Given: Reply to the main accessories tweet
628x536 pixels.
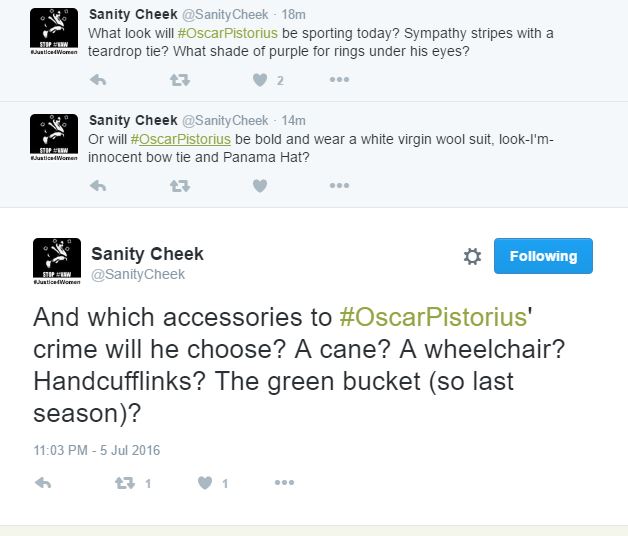Looking at the screenshot, I should click(43, 483).
